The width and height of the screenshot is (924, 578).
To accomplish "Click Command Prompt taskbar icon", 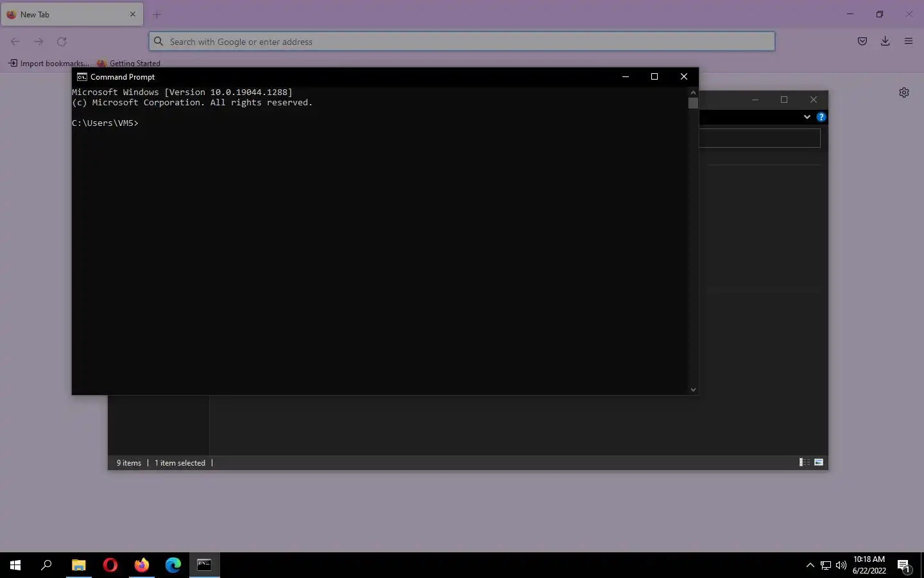I will (x=205, y=565).
